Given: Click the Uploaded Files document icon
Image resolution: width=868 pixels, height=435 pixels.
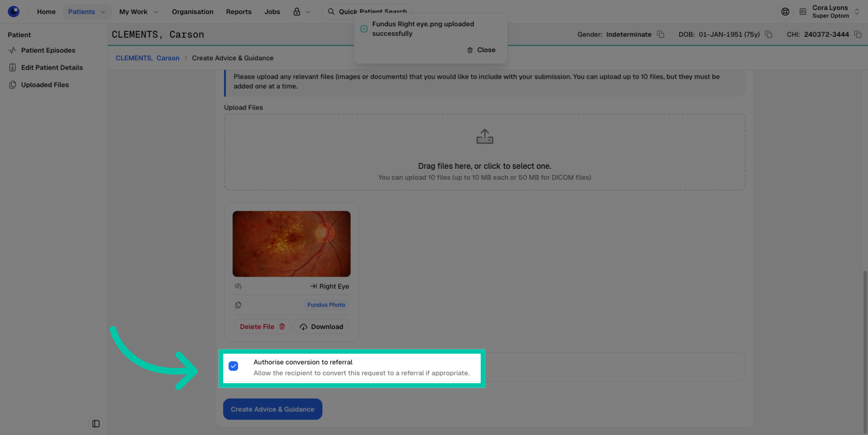Looking at the screenshot, I should click(12, 85).
